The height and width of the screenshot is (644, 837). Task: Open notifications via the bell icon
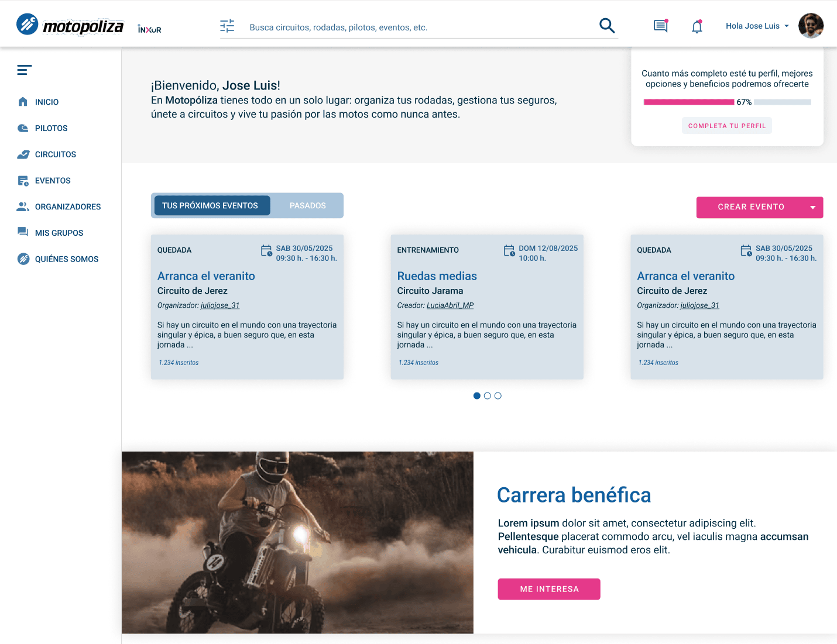[697, 26]
